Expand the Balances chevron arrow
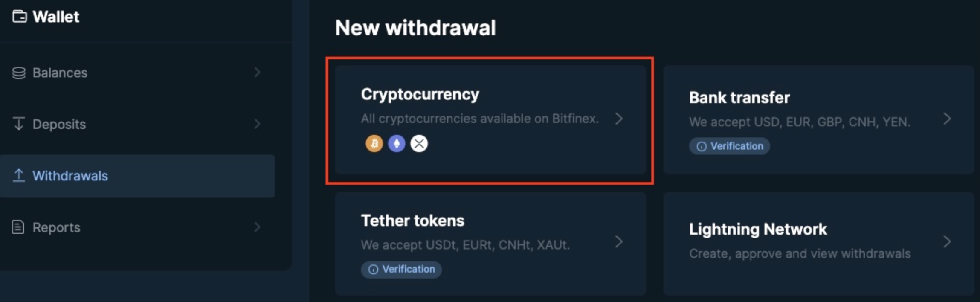 [x=257, y=73]
